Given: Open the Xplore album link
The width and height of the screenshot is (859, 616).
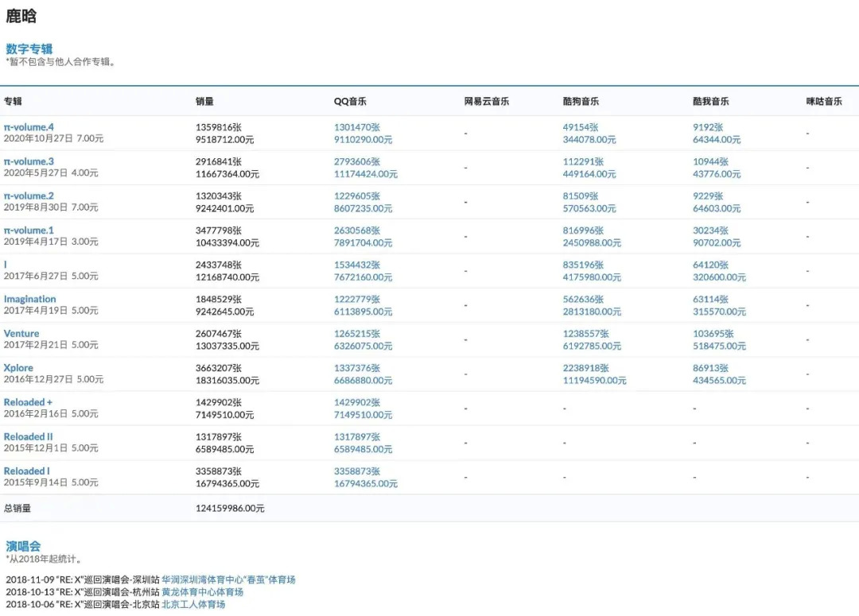Looking at the screenshot, I should (18, 368).
